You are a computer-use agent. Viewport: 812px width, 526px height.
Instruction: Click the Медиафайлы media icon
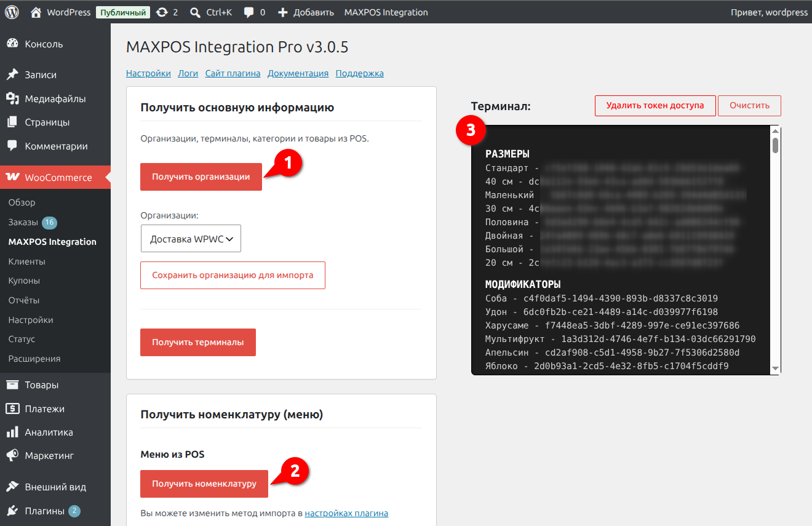(12, 98)
